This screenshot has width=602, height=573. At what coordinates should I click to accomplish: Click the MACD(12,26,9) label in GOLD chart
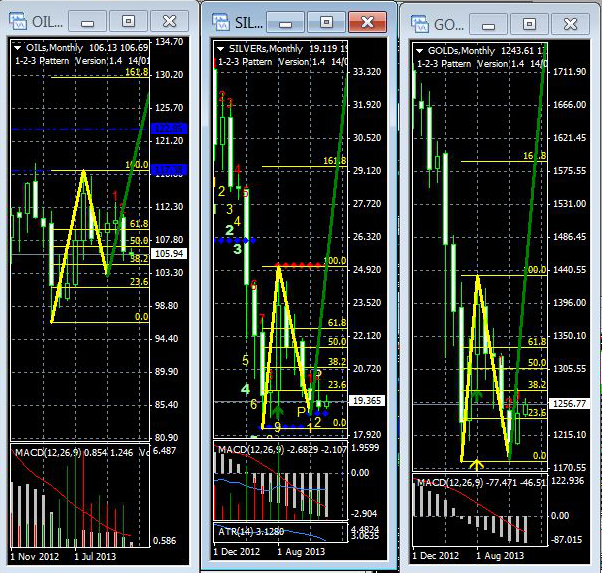tap(450, 482)
